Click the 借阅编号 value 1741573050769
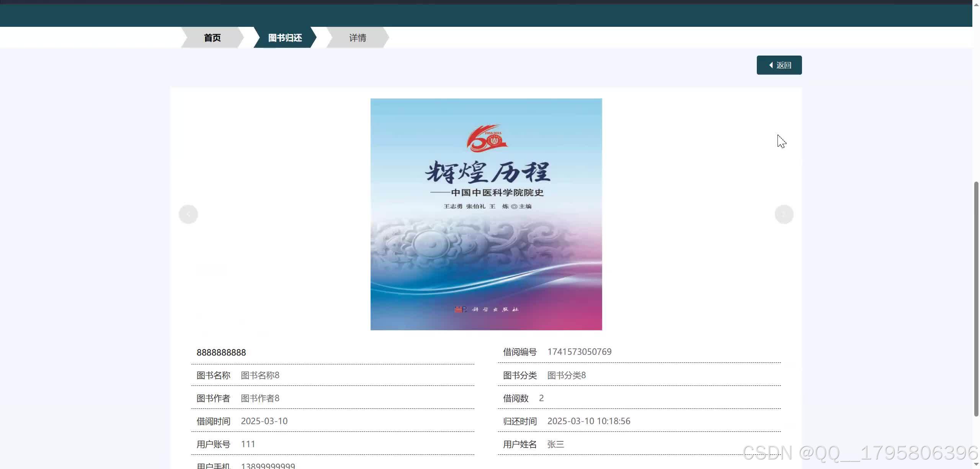The image size is (980, 469). (x=579, y=351)
